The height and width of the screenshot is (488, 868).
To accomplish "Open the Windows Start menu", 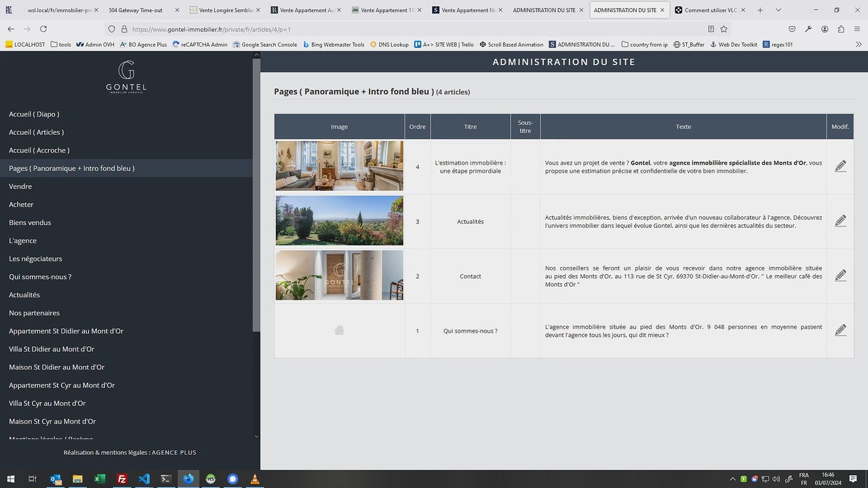I will 10,479.
